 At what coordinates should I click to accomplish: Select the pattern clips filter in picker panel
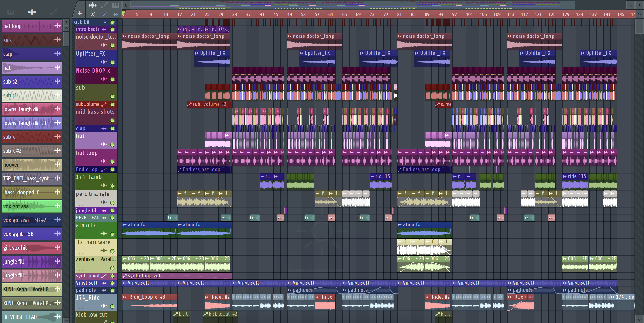click(x=11, y=12)
